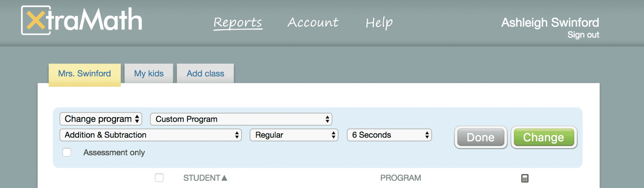Tick the select-all students checkbox
644x188 pixels.
click(x=159, y=178)
